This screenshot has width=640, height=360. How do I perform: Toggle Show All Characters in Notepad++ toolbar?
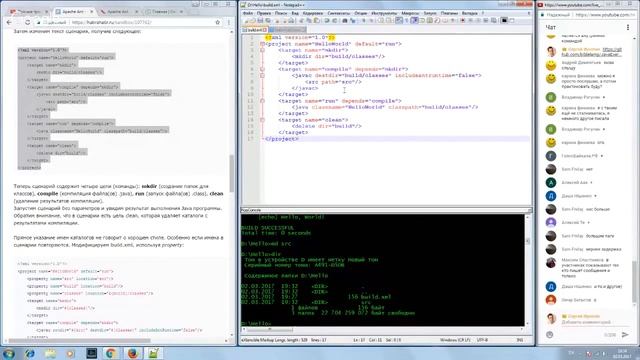(x=407, y=20)
